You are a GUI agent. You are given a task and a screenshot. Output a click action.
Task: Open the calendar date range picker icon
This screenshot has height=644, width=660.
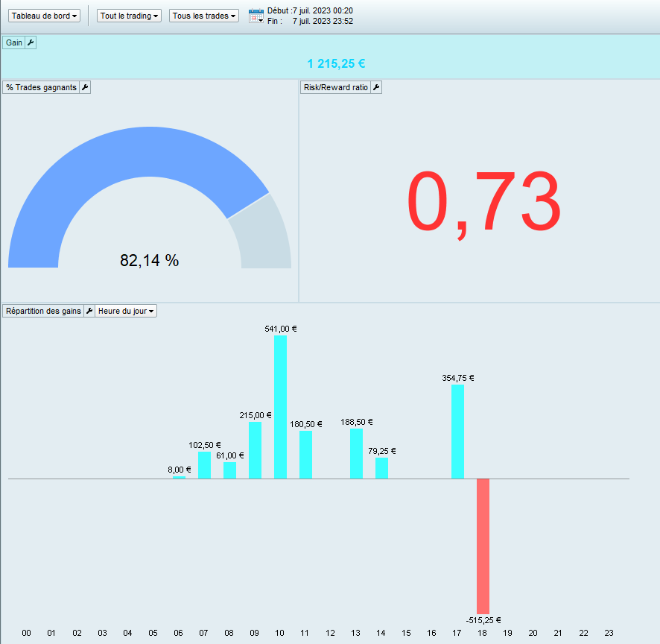coord(256,16)
